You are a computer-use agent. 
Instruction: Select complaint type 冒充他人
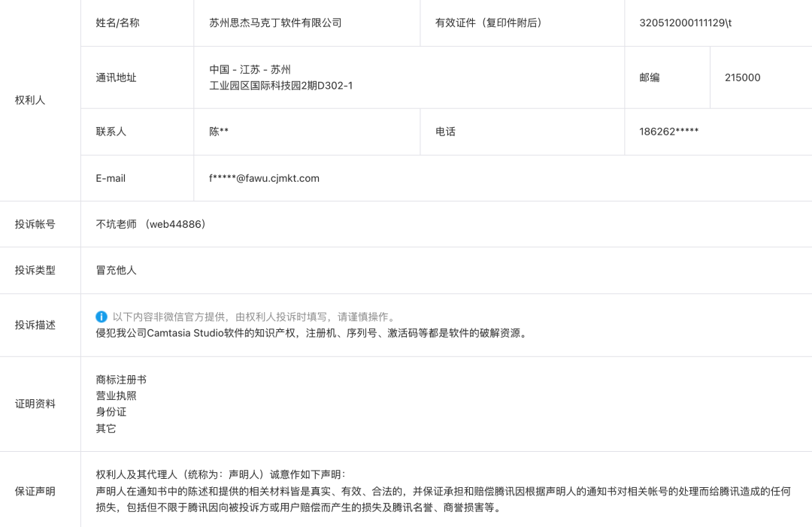tap(116, 270)
